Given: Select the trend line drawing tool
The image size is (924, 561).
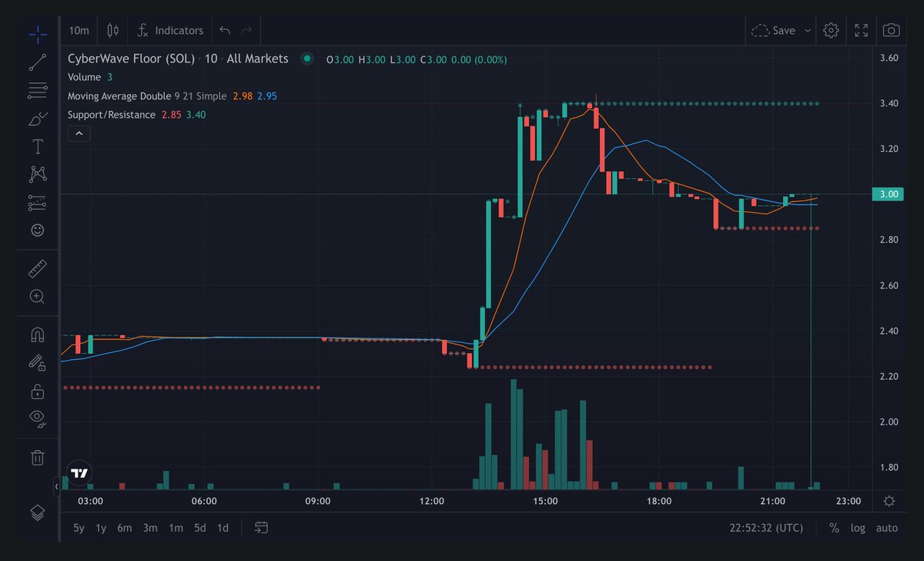Looking at the screenshot, I should coord(37,62).
